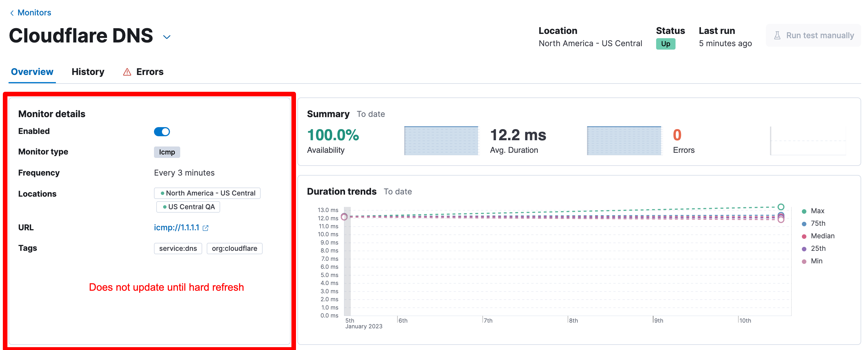Toggle 25th percentile legend item
The height and width of the screenshot is (350, 868).
click(x=818, y=248)
